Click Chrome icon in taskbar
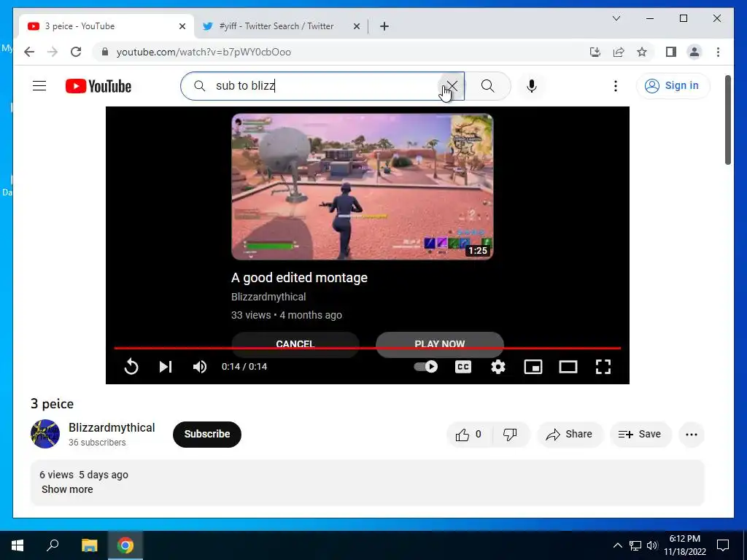The height and width of the screenshot is (560, 747). pos(125,545)
